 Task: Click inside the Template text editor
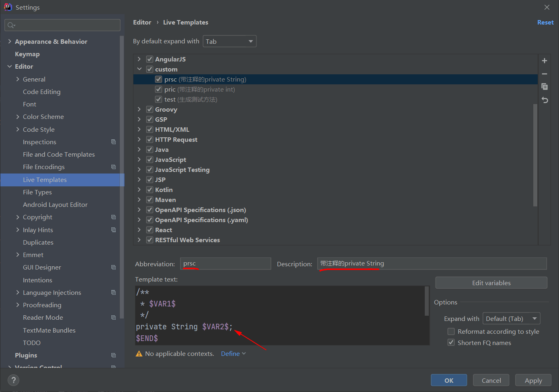280,315
